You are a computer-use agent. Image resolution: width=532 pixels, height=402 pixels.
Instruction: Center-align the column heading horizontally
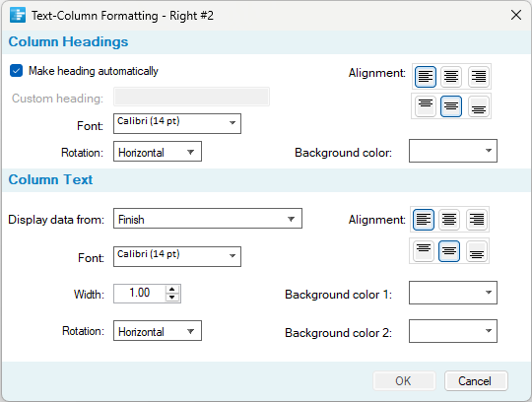451,77
